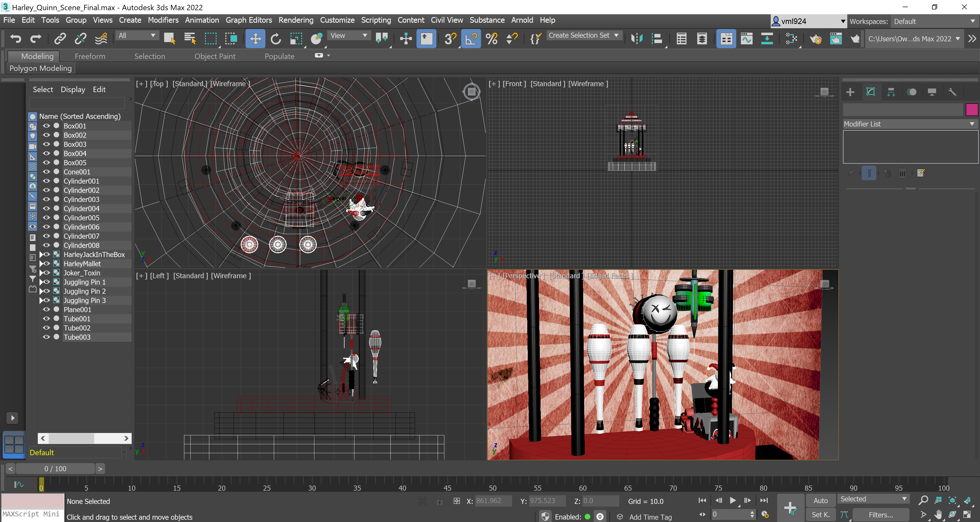Open the Motion command panel tab
The width and height of the screenshot is (980, 522).
(912, 92)
